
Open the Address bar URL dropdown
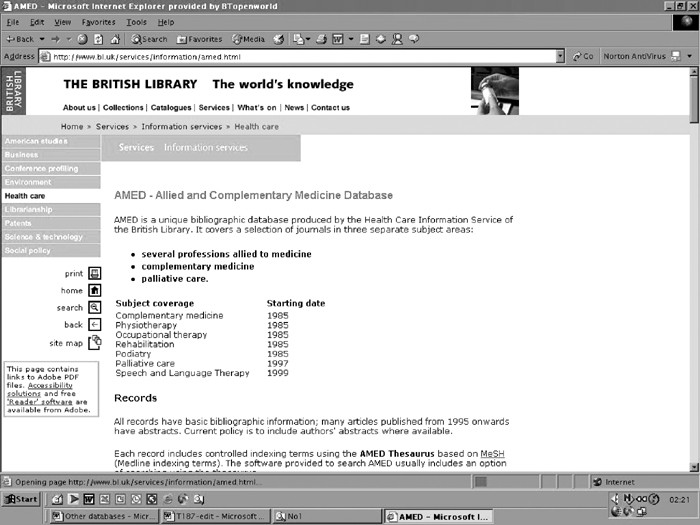coord(560,56)
